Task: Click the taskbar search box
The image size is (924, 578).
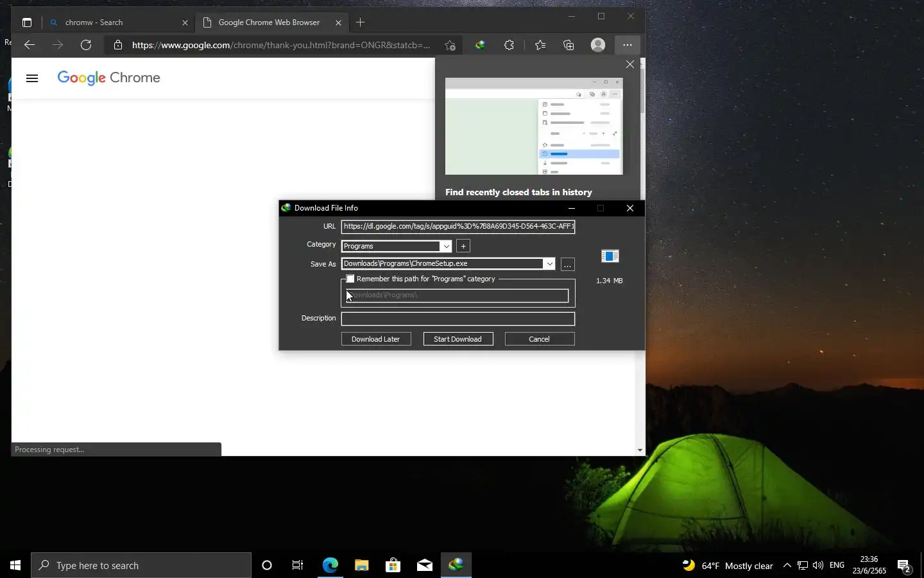Action: [x=141, y=565]
